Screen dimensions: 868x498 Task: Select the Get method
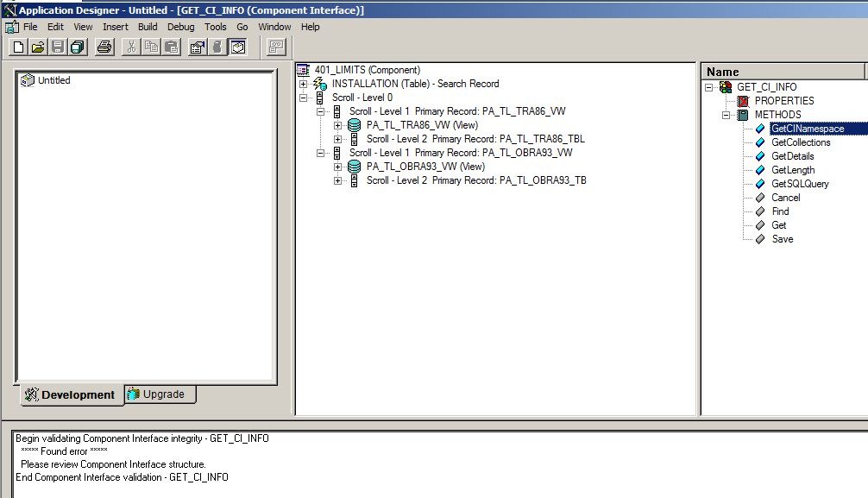[x=779, y=225]
